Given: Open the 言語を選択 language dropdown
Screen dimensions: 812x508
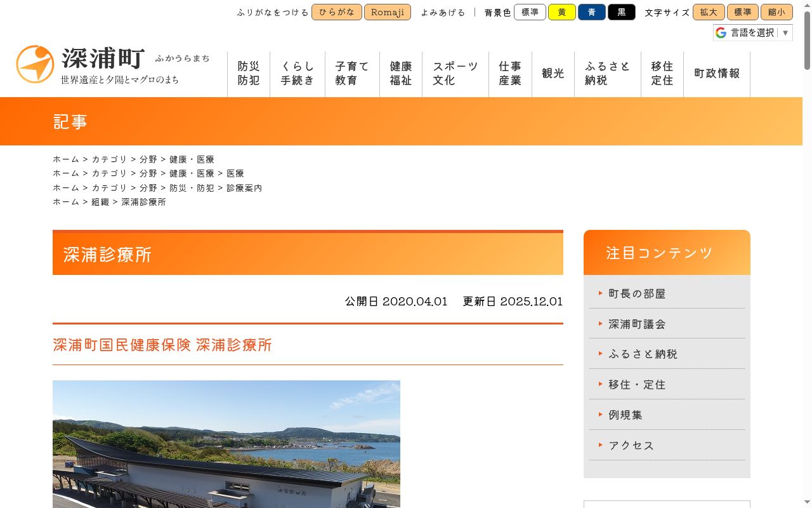Looking at the screenshot, I should coord(753,32).
